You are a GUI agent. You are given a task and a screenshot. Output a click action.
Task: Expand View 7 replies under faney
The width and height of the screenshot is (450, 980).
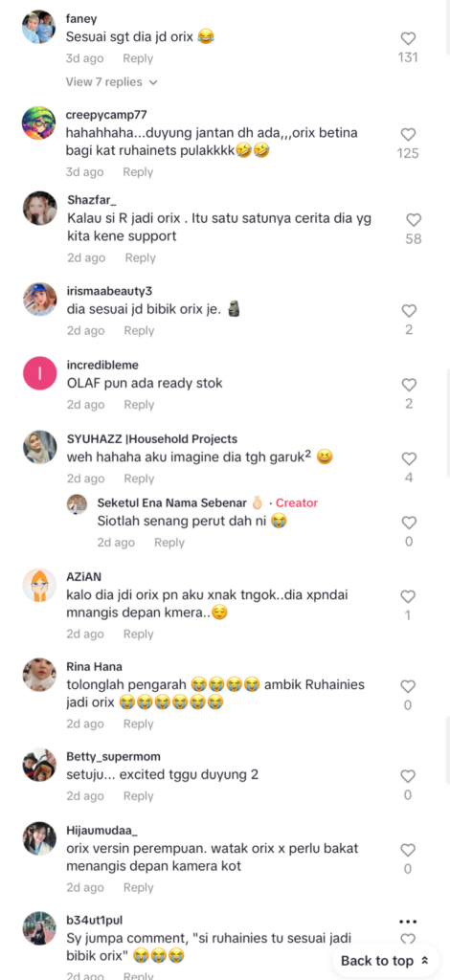pyautogui.click(x=111, y=82)
